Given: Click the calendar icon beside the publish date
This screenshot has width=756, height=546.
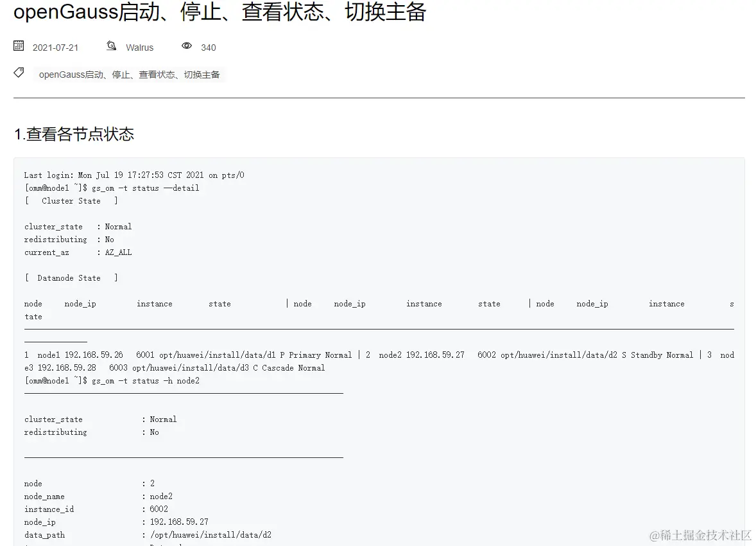Looking at the screenshot, I should [18, 46].
